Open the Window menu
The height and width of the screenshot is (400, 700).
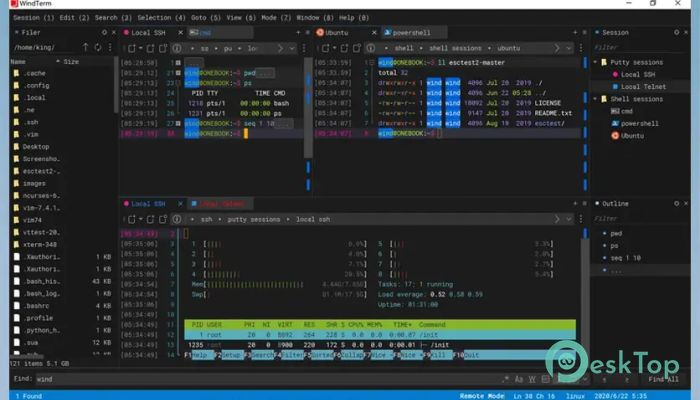tap(315, 18)
